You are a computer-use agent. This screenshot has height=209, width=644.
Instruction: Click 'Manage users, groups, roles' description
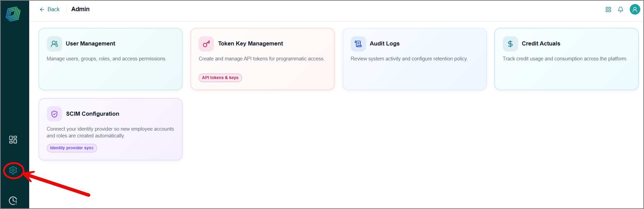click(x=107, y=59)
